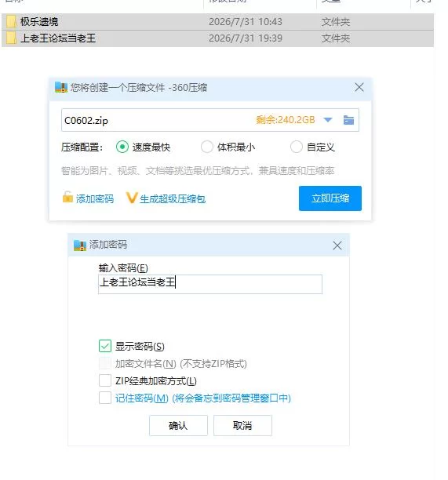Close the 360压缩 creation dialog
Image resolution: width=448 pixels, height=480 pixels.
coord(359,88)
